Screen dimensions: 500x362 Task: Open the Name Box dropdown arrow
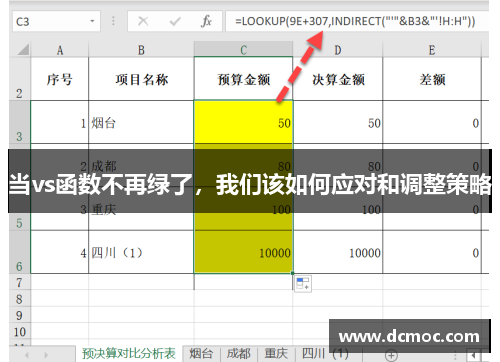[x=92, y=21]
